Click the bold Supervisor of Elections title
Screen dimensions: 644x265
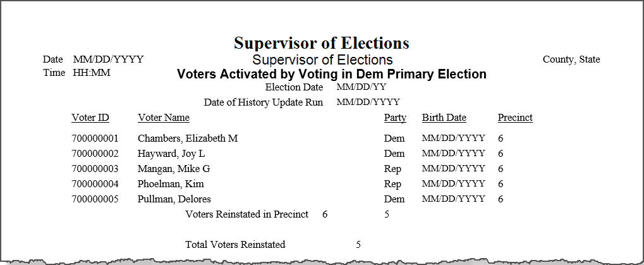322,43
